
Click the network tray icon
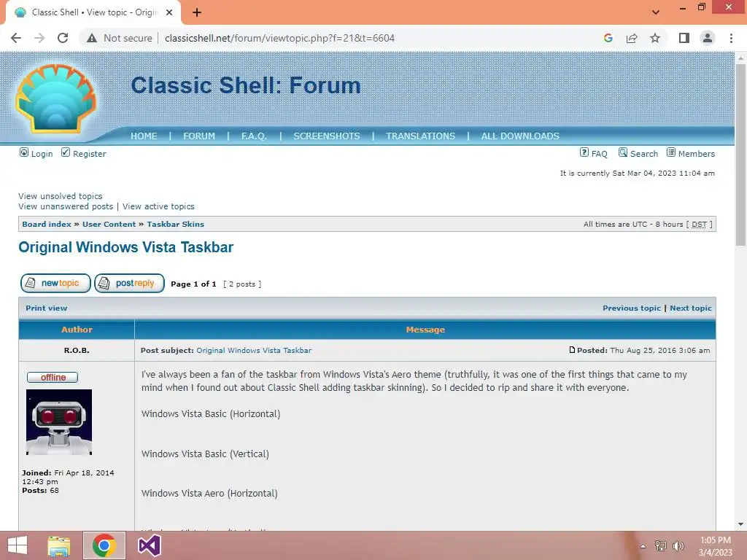pyautogui.click(x=660, y=546)
